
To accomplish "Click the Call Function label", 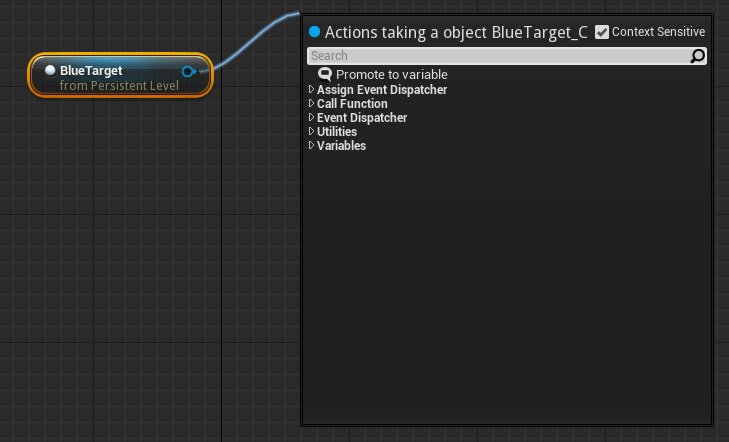I will coord(352,104).
